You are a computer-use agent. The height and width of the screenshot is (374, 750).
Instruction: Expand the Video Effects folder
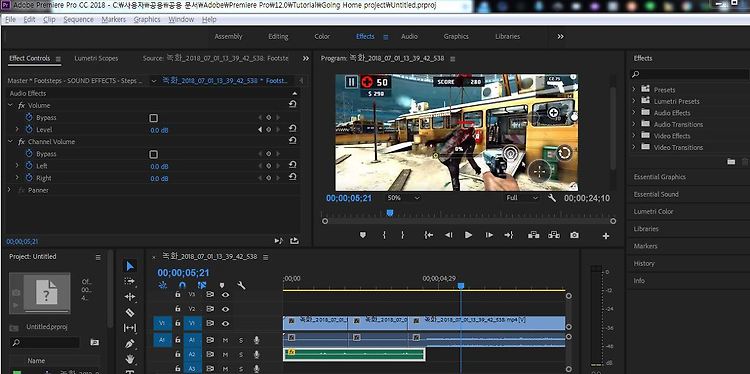634,135
